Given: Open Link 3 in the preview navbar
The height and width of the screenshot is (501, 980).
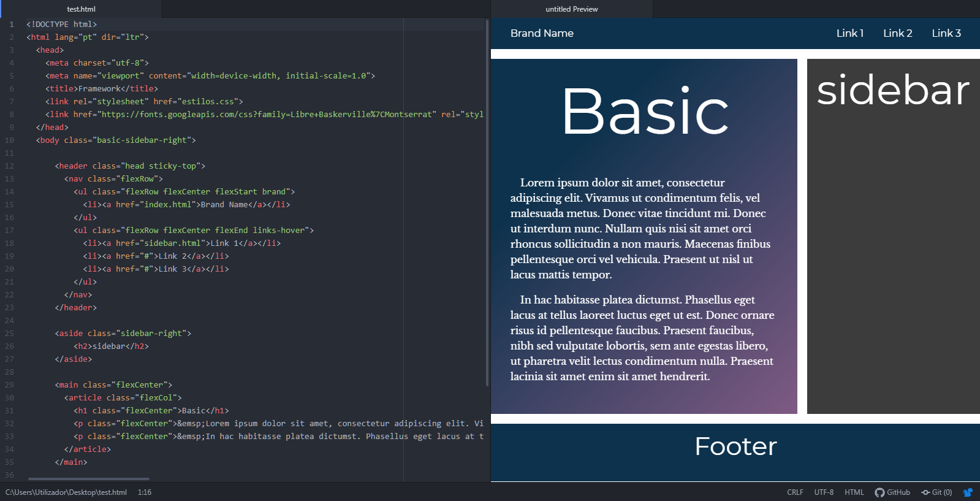Looking at the screenshot, I should [x=946, y=33].
